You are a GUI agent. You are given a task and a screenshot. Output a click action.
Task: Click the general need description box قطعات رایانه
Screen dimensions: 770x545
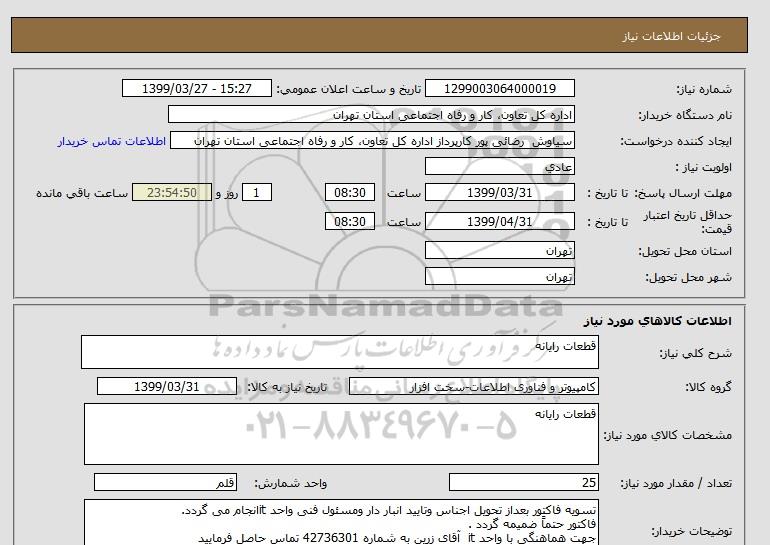(340, 352)
